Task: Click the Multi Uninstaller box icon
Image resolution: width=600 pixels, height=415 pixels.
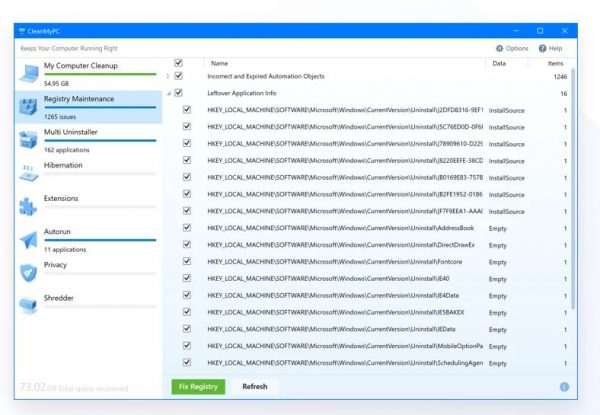Action: click(29, 140)
